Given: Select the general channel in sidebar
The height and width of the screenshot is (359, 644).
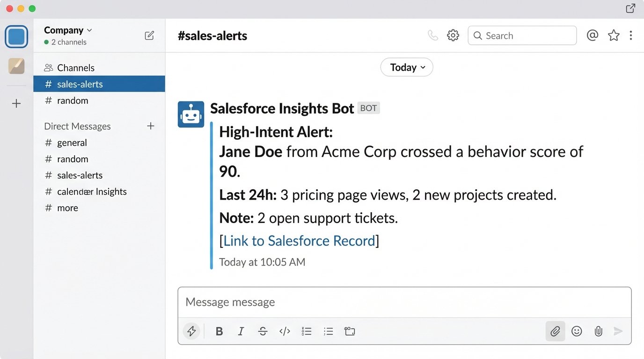Looking at the screenshot, I should [x=72, y=143].
